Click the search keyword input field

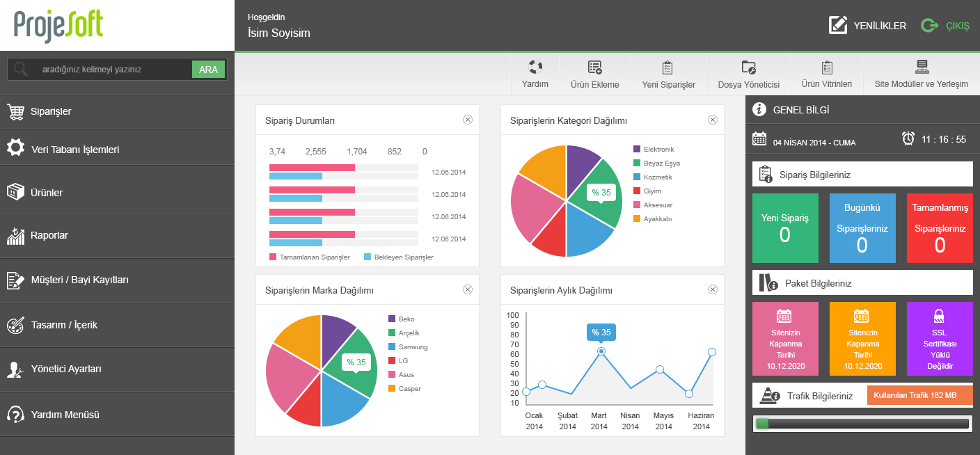111,70
